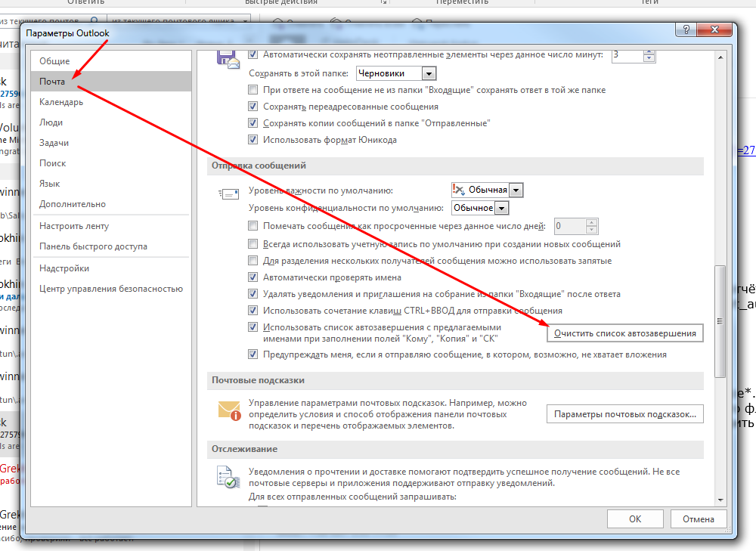This screenshot has height=551, width=756.
Task: Toggle commas separate recipients checkbox
Action: coord(253,260)
